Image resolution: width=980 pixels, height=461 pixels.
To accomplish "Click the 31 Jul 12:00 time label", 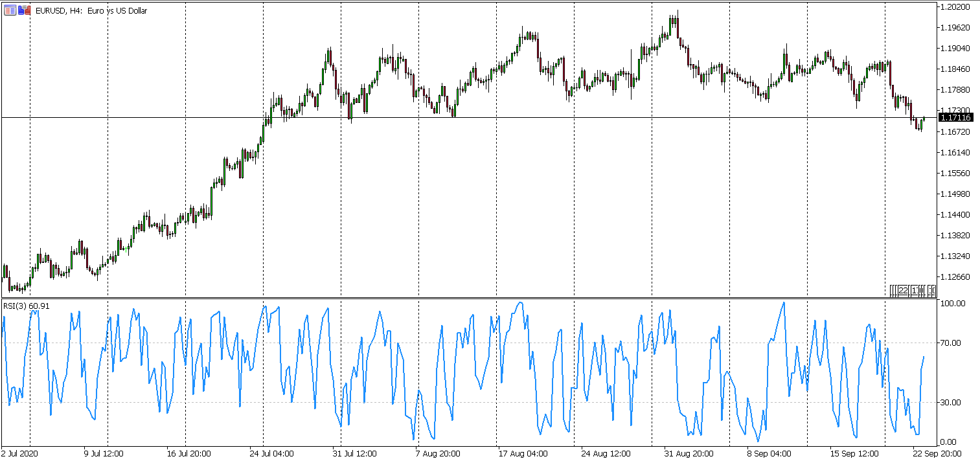I will (354, 454).
